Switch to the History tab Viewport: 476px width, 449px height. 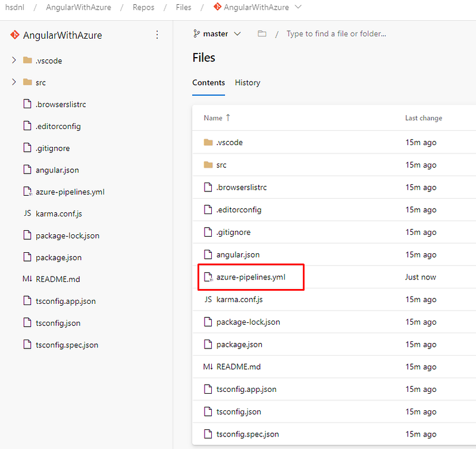click(x=248, y=83)
